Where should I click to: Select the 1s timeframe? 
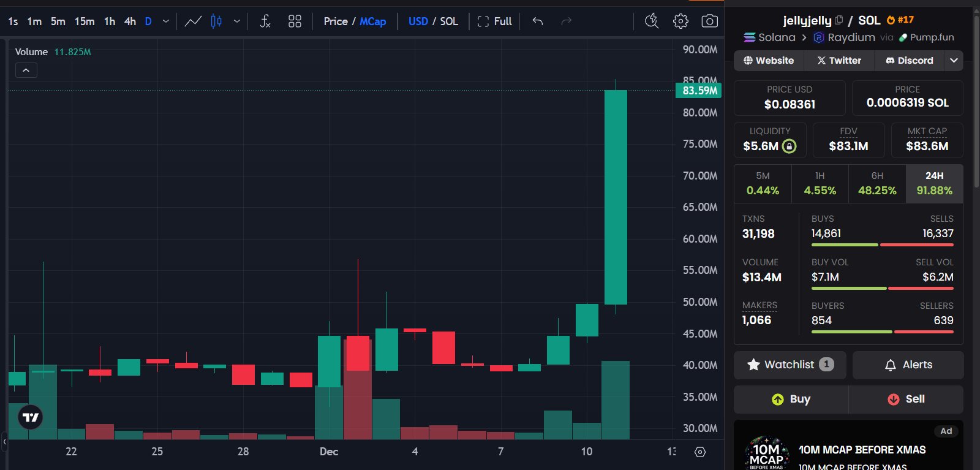click(13, 21)
